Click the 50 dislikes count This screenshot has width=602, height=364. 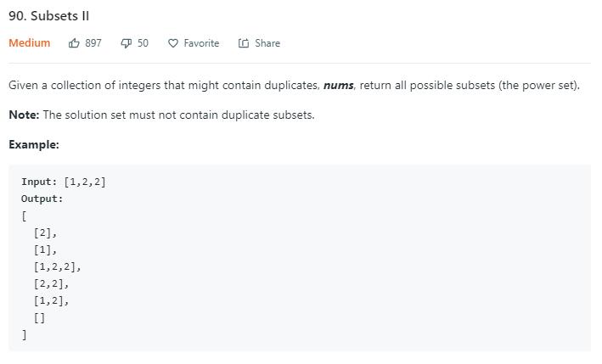(143, 43)
